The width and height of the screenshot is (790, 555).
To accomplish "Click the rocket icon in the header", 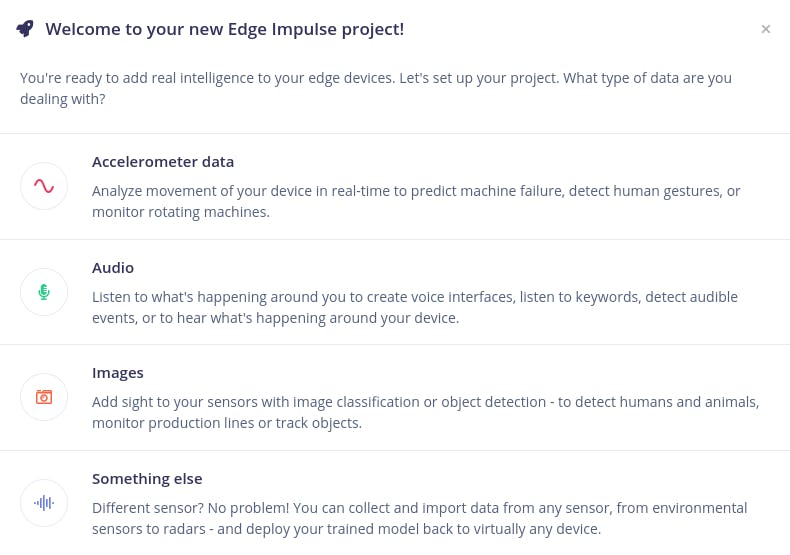I will (25, 28).
